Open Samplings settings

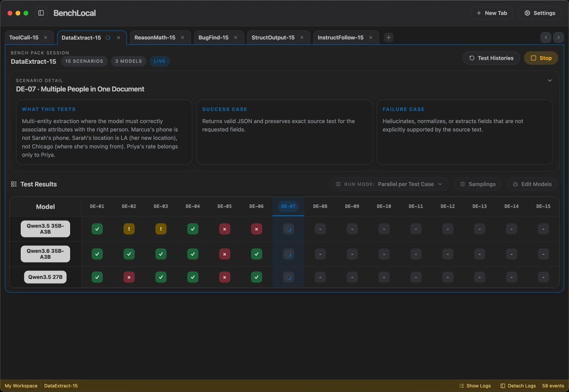[x=478, y=184]
